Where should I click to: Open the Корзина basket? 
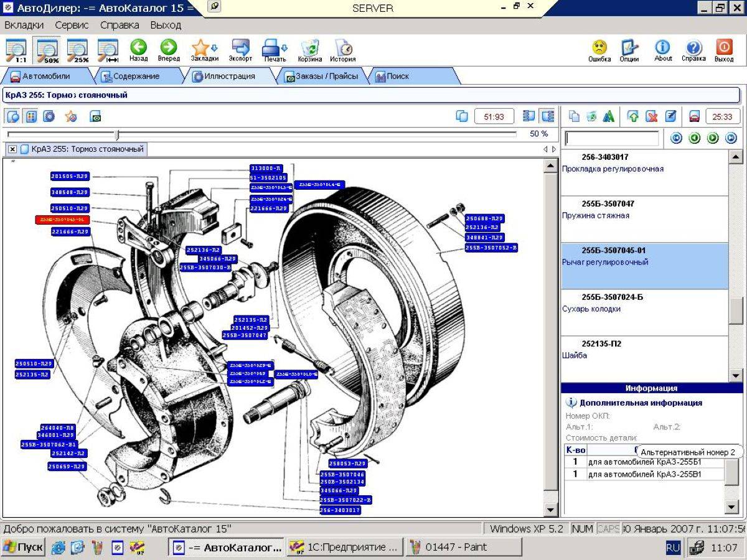[309, 50]
